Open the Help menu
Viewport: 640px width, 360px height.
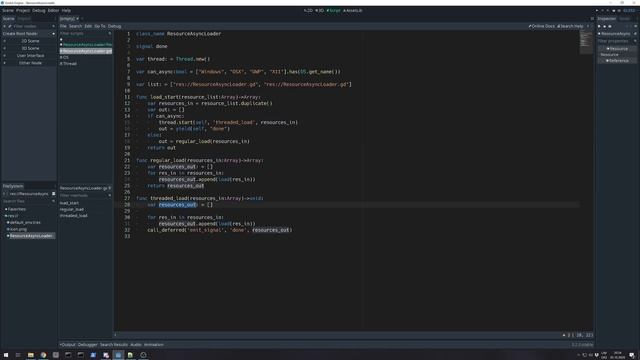coord(66,11)
